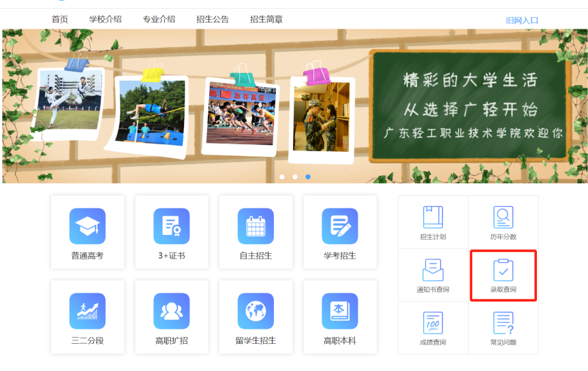This screenshot has height=371, width=588.
Task: Click the 通知书查询 caption text
Action: pyautogui.click(x=433, y=290)
